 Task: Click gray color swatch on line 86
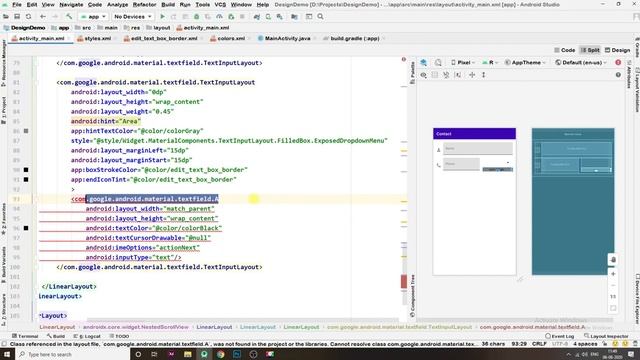pyautogui.click(x=26, y=131)
